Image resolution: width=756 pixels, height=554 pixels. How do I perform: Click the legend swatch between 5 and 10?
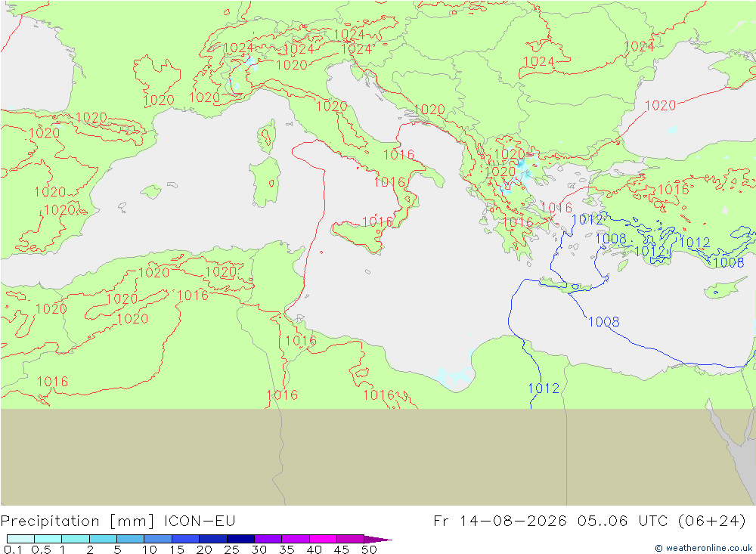pos(130,539)
